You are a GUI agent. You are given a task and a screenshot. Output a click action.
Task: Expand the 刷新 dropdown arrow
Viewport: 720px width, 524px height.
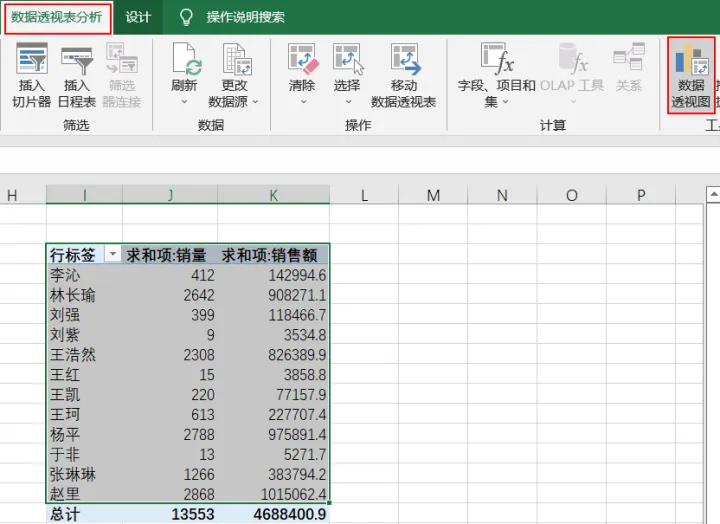(185, 102)
